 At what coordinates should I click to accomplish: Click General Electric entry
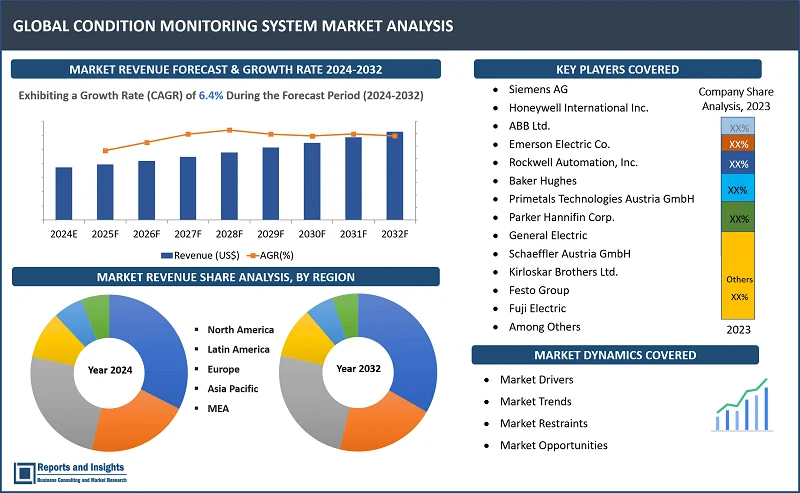click(548, 235)
